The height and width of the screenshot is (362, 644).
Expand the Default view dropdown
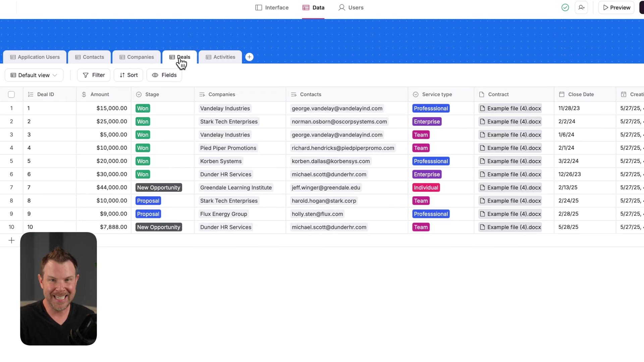(34, 75)
